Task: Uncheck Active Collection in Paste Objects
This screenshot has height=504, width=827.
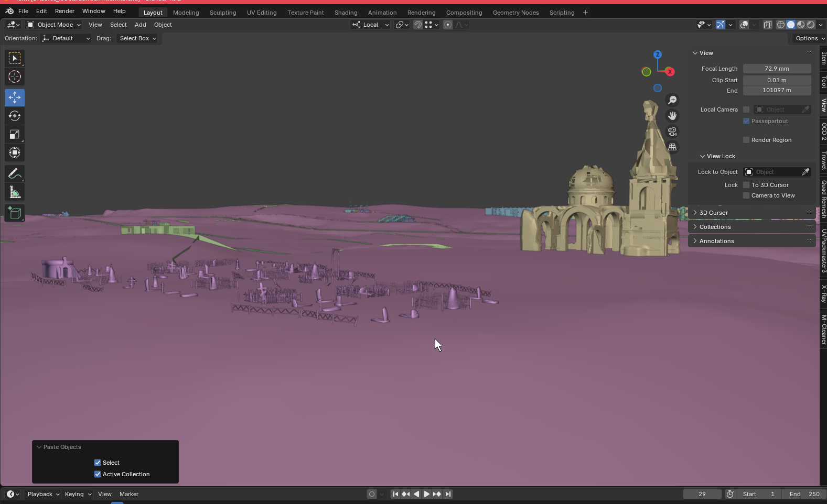Action: [98, 474]
